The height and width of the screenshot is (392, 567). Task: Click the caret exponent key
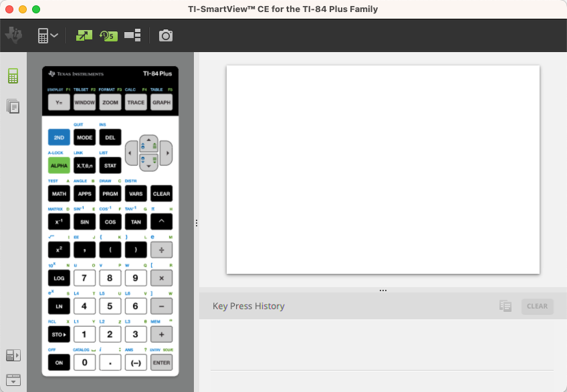click(162, 222)
